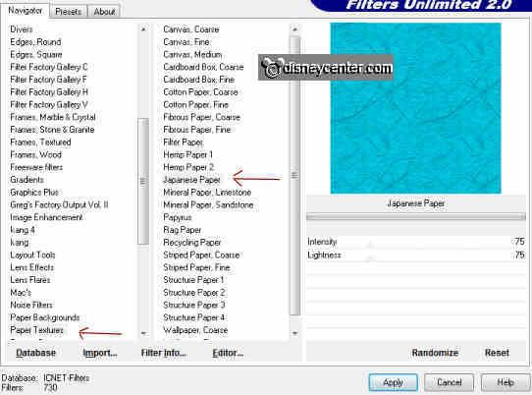
Task: Switch to the Presets tab
Action: 68,12
